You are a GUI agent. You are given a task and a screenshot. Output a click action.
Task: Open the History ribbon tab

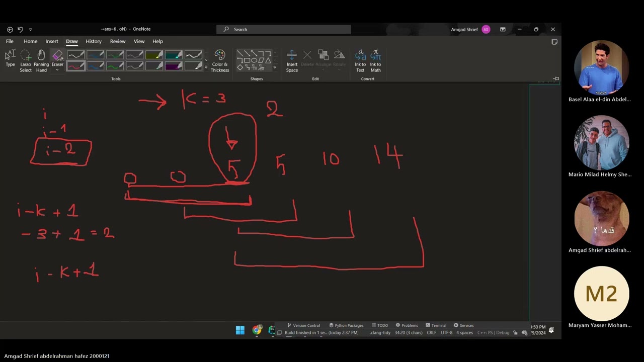[x=94, y=41]
